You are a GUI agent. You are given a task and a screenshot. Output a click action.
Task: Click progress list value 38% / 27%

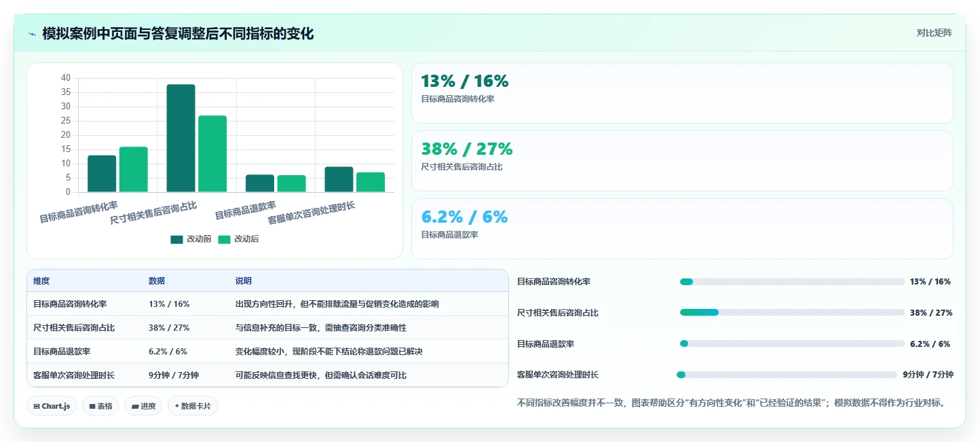(931, 313)
